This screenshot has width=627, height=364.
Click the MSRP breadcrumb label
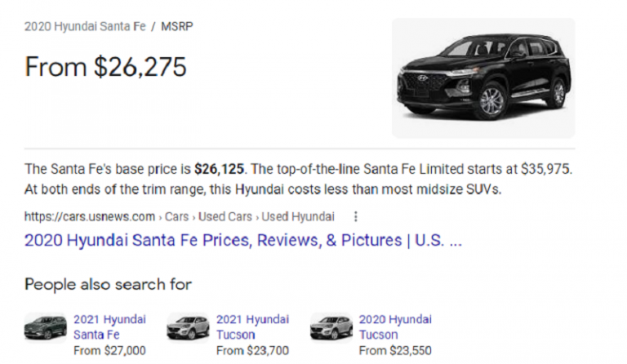click(x=176, y=26)
